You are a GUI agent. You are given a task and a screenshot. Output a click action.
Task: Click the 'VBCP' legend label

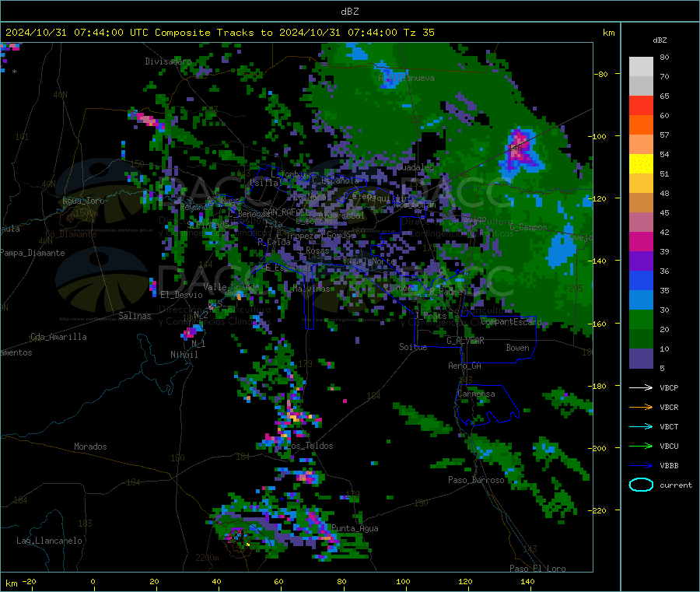point(669,388)
